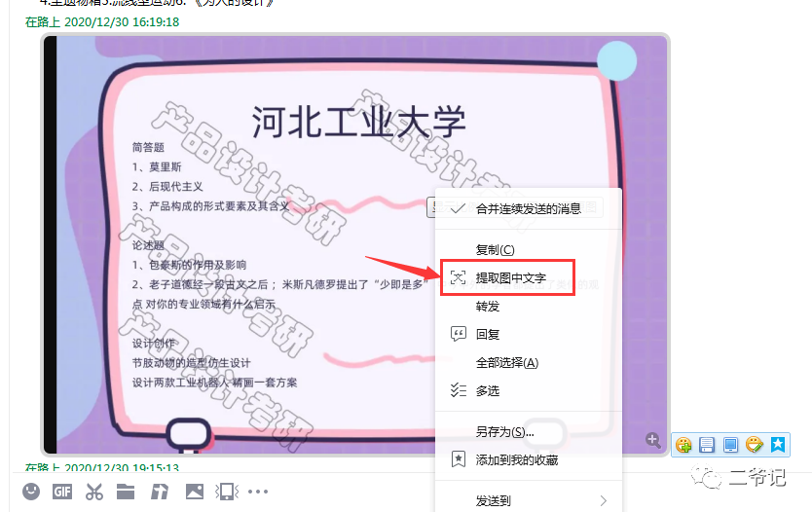The height and width of the screenshot is (512, 812).
Task: Click the star bookmark icon beside 添加到我的收藏
Action: 459,458
